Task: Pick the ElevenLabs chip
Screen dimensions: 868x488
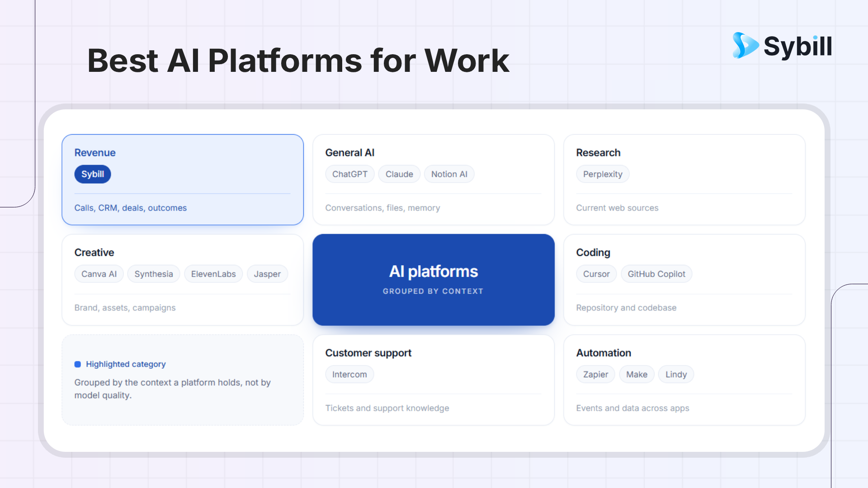Action: tap(213, 274)
